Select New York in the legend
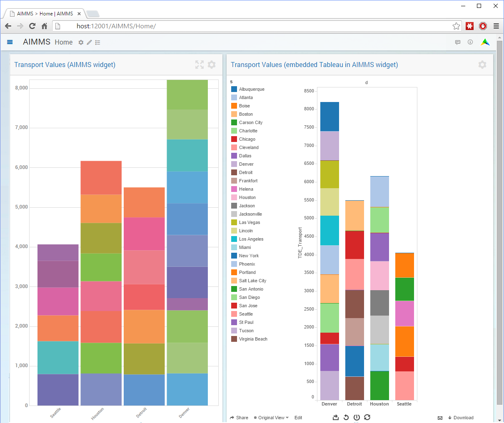This screenshot has width=504, height=423. (249, 256)
